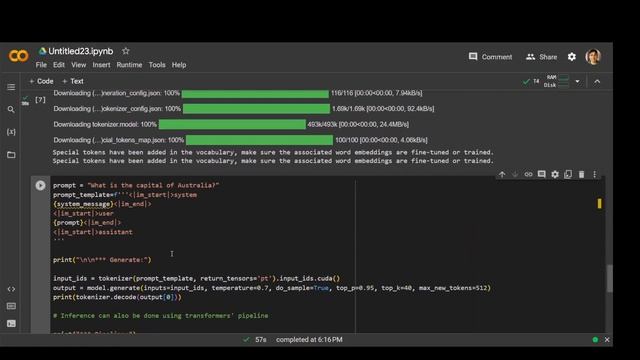Mirror cell in tab

(x=568, y=174)
